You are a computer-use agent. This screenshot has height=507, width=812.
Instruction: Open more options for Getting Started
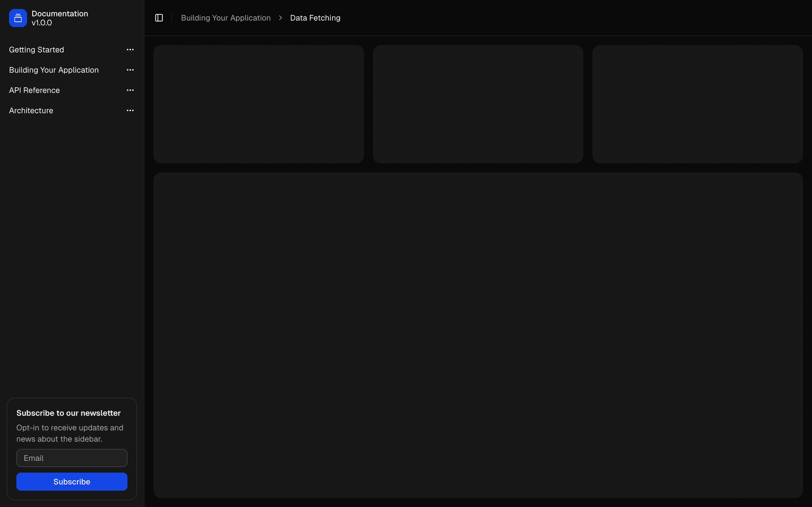click(130, 50)
